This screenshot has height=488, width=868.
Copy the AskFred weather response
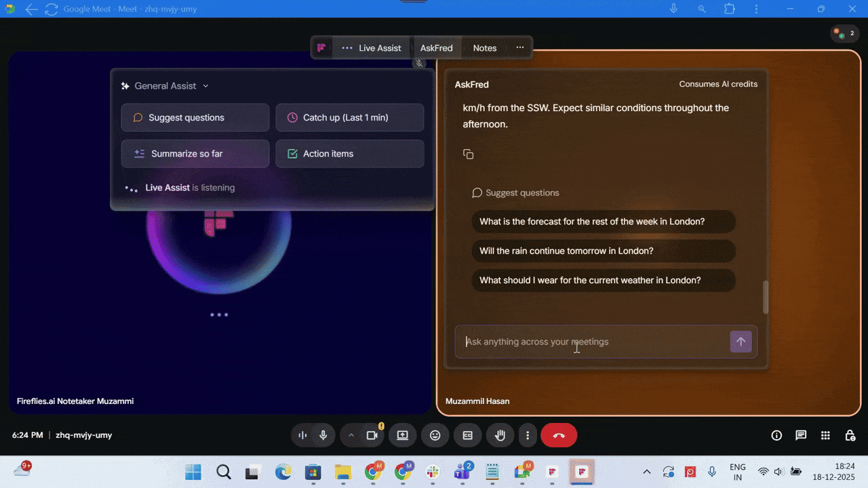469,154
